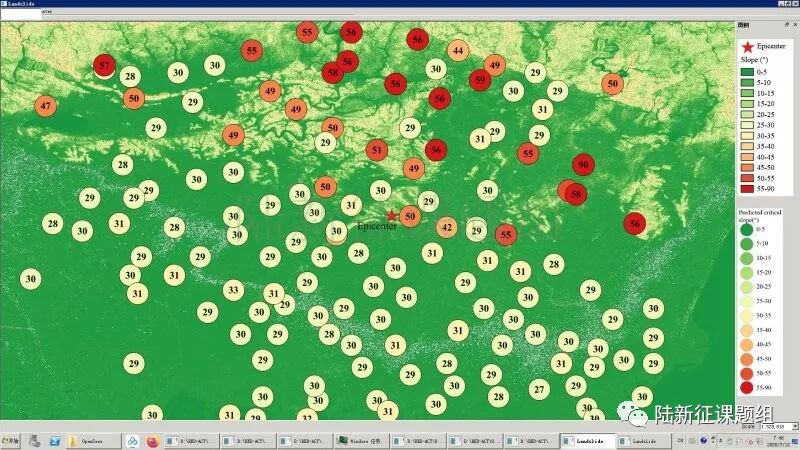Switch to the OpenSees taskbar window
The height and width of the screenshot is (450, 800).
coord(93,440)
